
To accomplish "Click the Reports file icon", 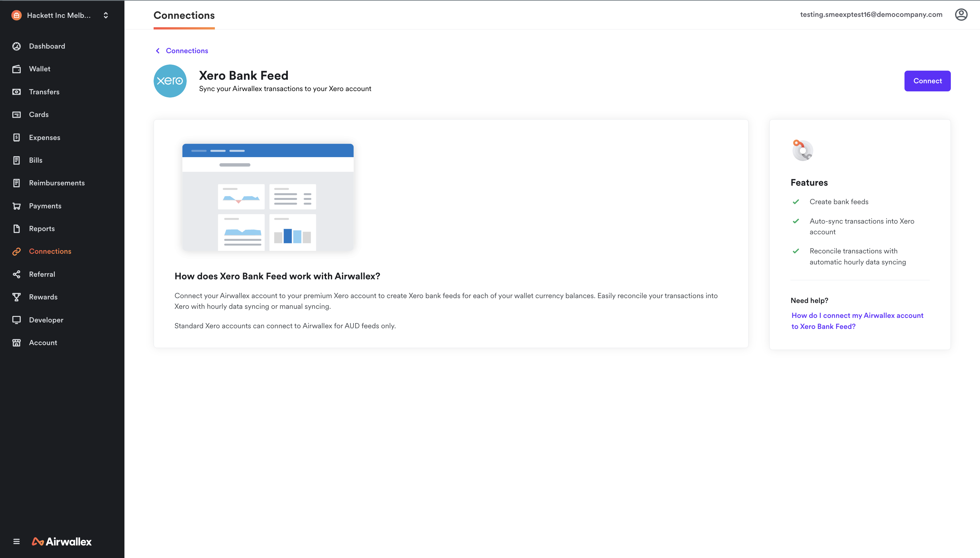I will [17, 229].
